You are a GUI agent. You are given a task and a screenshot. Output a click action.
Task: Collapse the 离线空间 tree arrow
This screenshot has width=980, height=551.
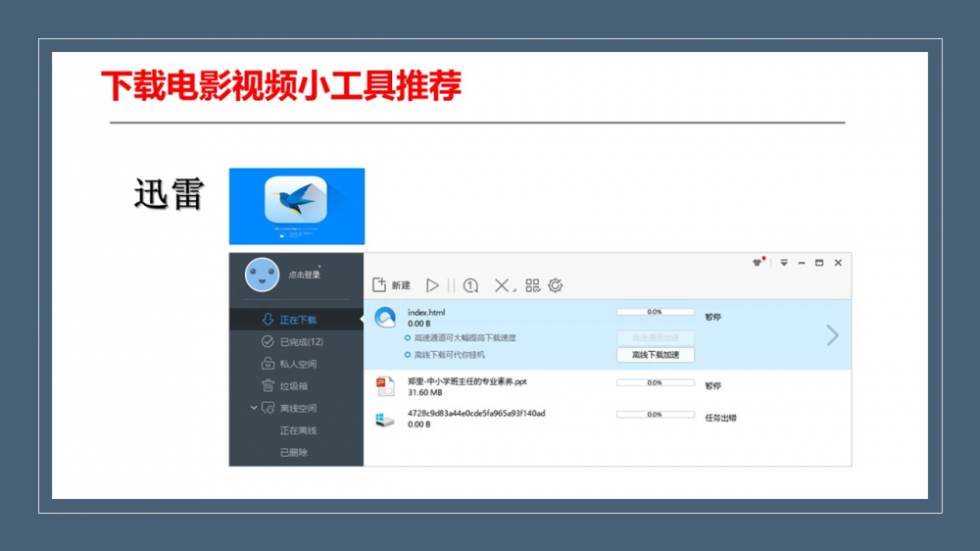pos(254,408)
